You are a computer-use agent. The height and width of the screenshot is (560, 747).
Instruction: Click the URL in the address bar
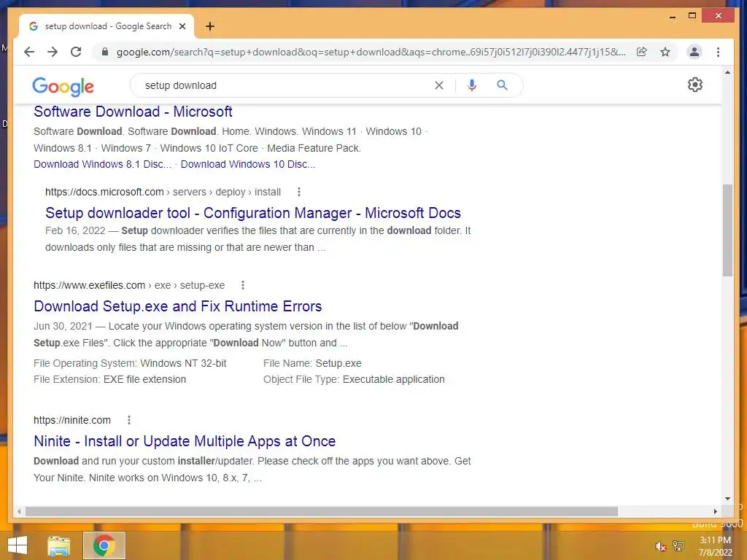point(371,52)
